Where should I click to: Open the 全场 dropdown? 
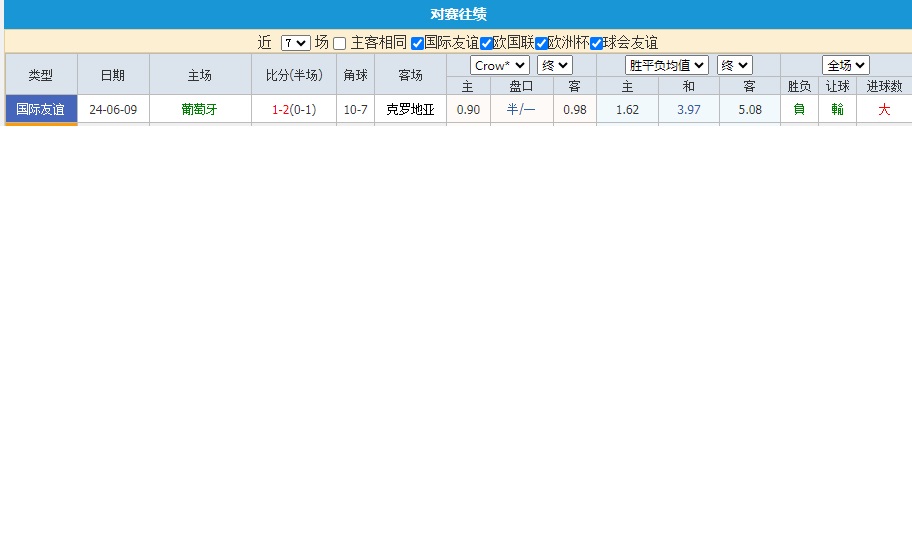tap(846, 65)
